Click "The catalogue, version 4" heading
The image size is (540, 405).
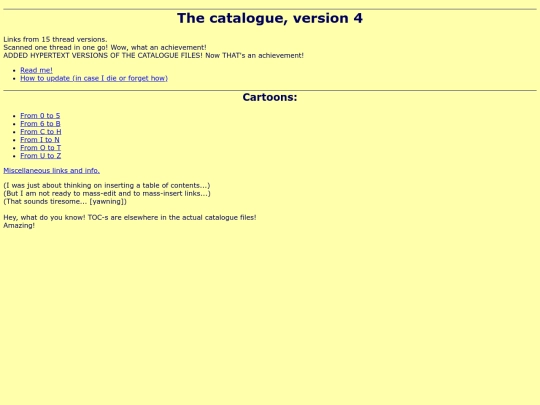270,18
